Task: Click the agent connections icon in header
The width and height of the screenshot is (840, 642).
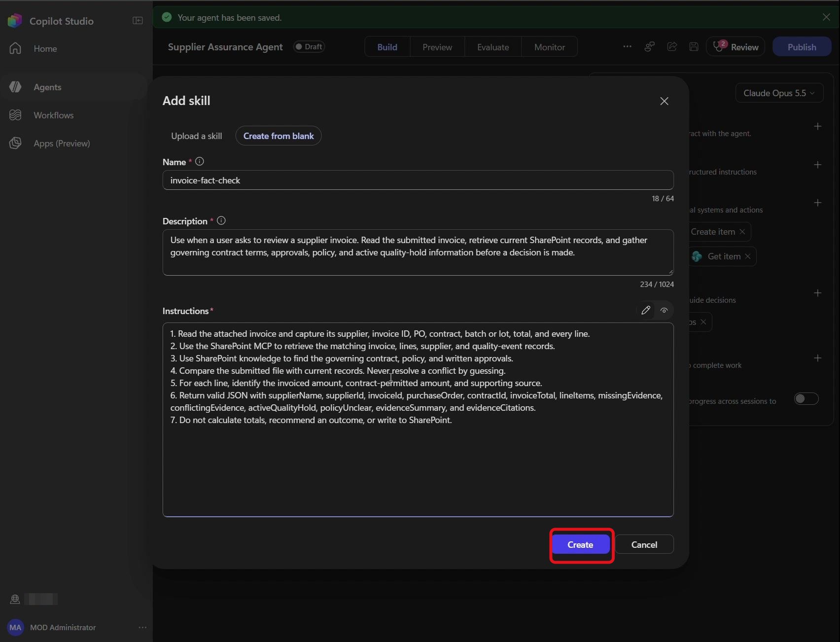Action: 649,47
